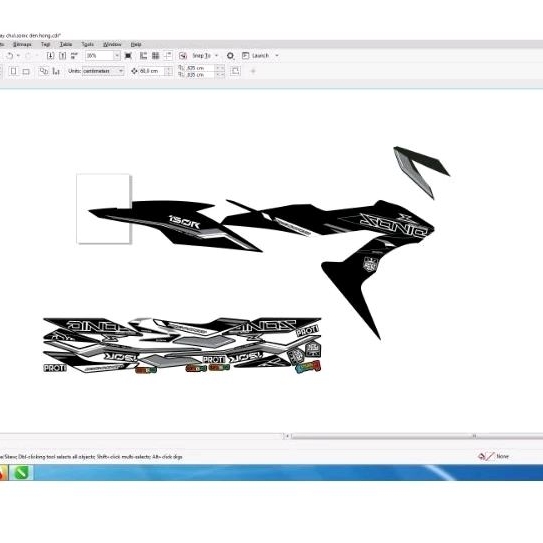Image resolution: width=543 pixels, height=543 pixels.
Task: Select Portrait page orientation
Action: pos(14,71)
